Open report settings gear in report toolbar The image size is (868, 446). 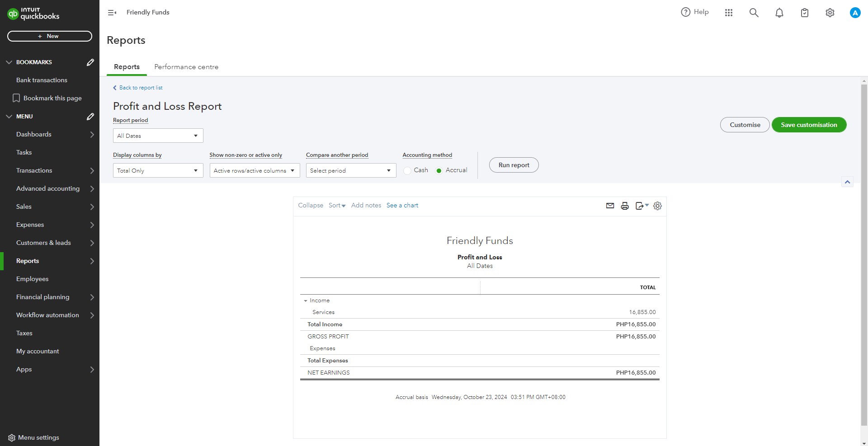657,206
